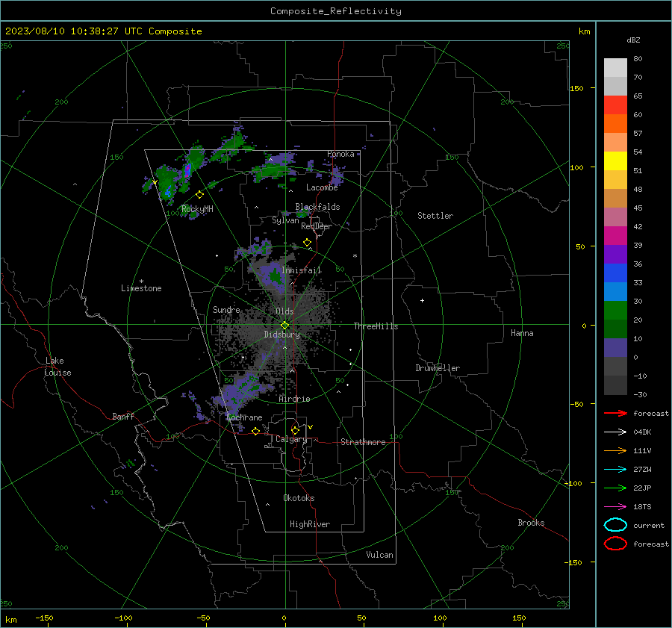Click the Ponoka label

click(340, 154)
